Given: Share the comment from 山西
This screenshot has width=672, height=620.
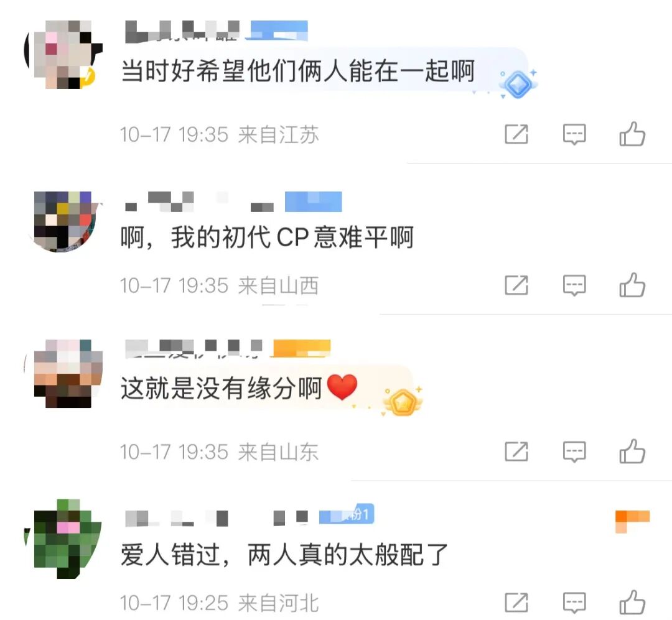Looking at the screenshot, I should [516, 285].
